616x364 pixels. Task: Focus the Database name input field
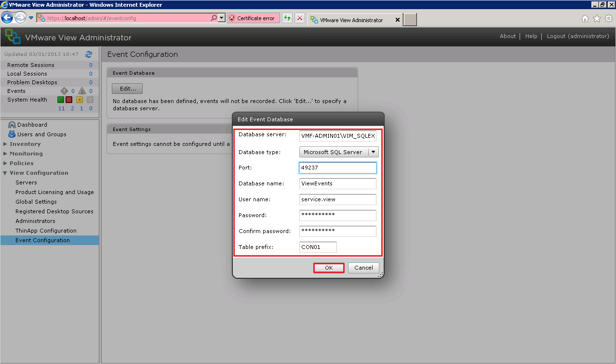click(337, 183)
